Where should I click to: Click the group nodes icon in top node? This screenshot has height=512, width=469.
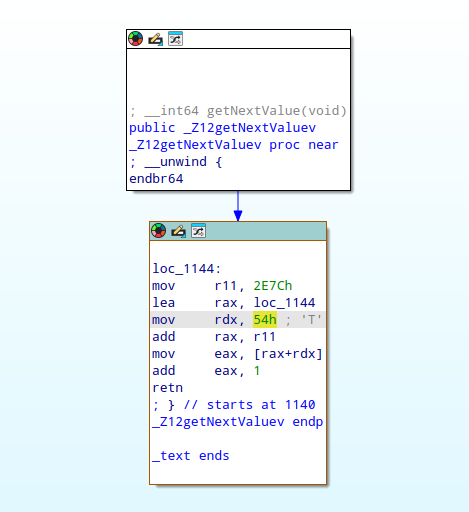click(175, 39)
